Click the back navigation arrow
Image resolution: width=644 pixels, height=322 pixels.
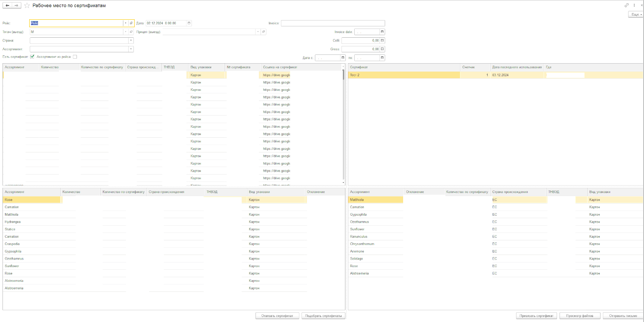coord(8,5)
